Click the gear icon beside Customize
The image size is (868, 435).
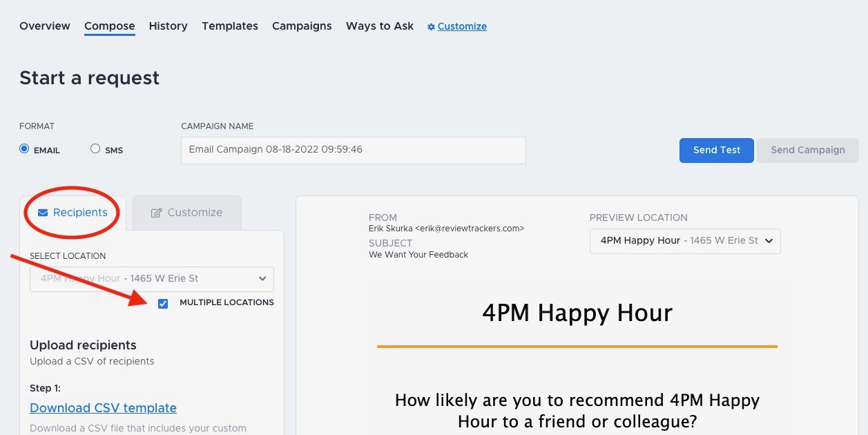click(x=431, y=27)
